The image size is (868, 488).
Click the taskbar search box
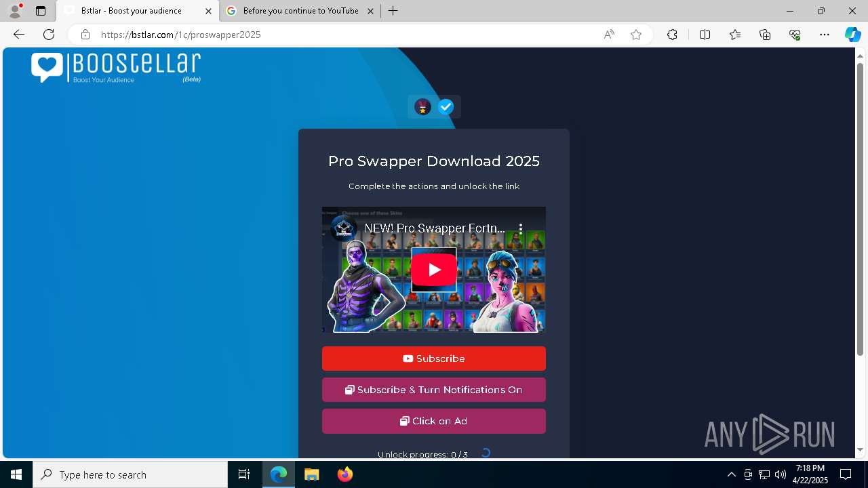pyautogui.click(x=130, y=474)
